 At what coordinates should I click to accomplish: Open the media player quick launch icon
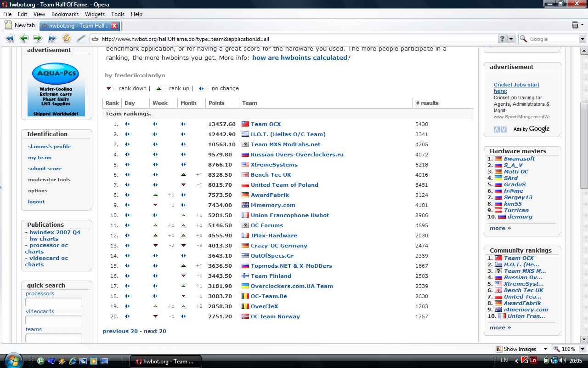[x=94, y=361]
